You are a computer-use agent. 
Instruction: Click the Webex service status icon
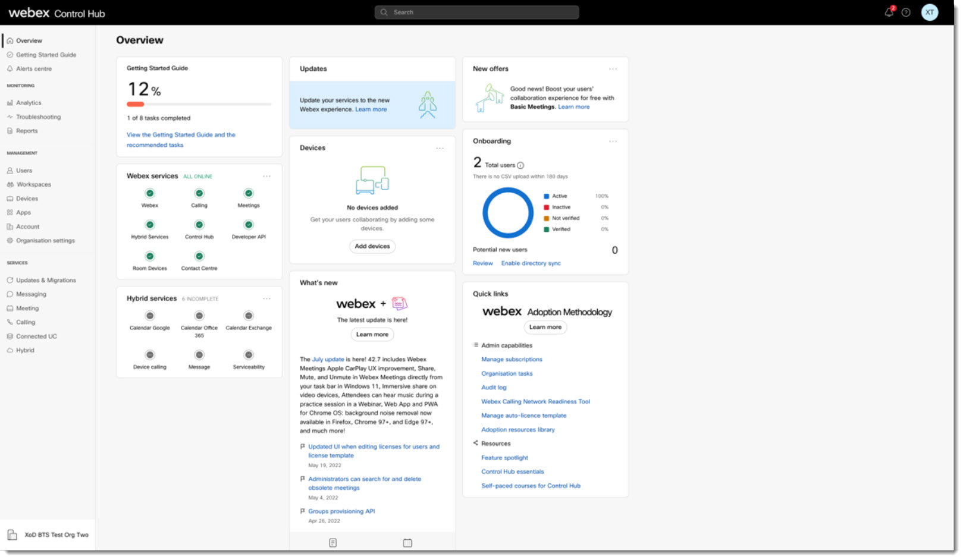tap(150, 193)
